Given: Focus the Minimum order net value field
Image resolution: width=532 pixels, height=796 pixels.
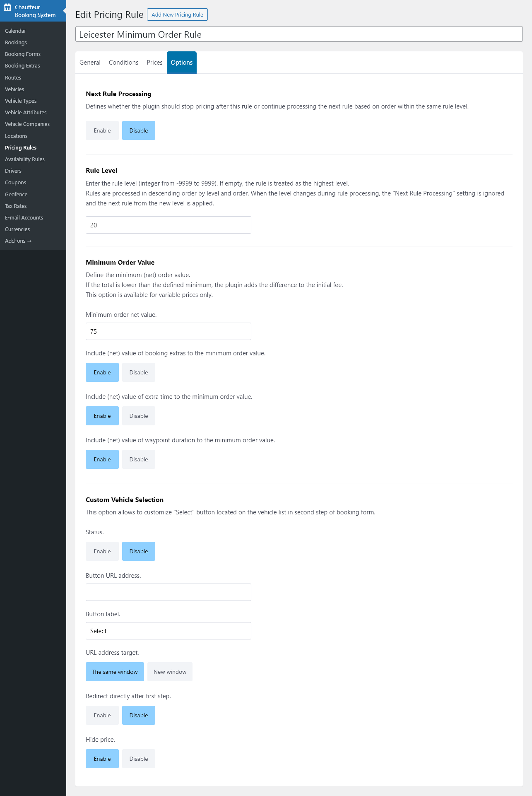Looking at the screenshot, I should [x=168, y=331].
